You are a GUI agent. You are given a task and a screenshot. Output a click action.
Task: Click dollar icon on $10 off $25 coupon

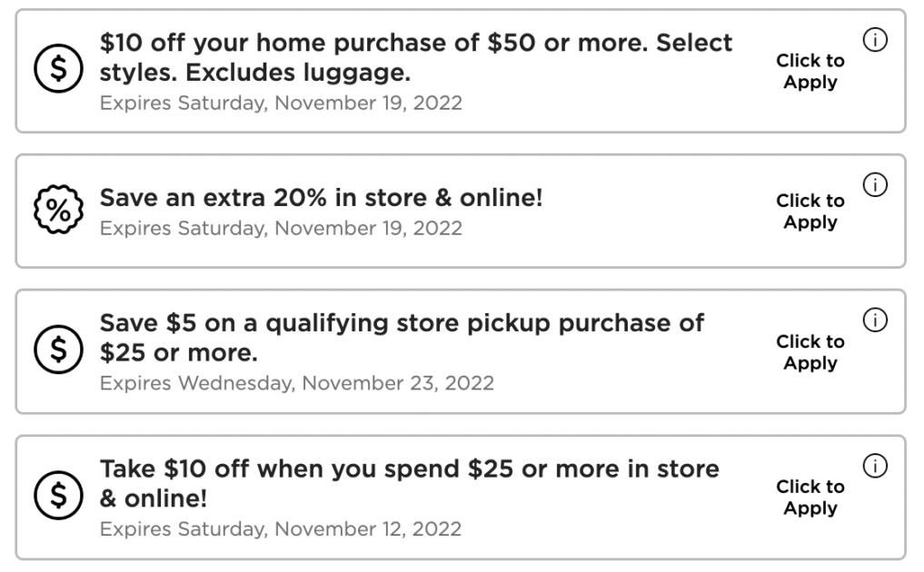[58, 496]
